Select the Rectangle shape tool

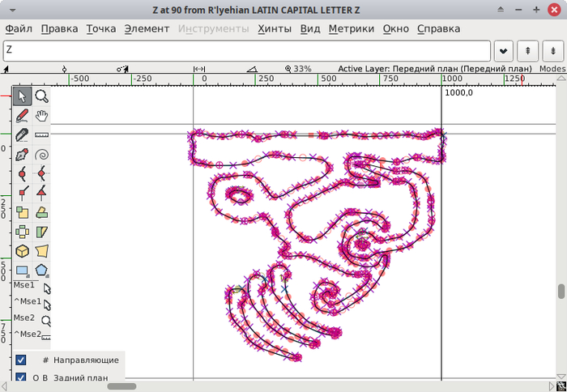click(x=23, y=271)
